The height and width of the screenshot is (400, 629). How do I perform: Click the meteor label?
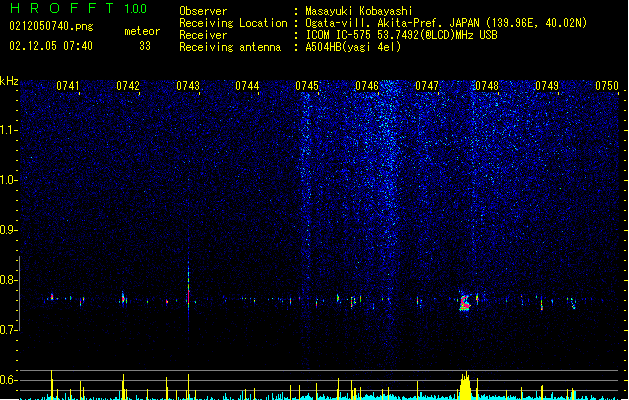tap(142, 31)
